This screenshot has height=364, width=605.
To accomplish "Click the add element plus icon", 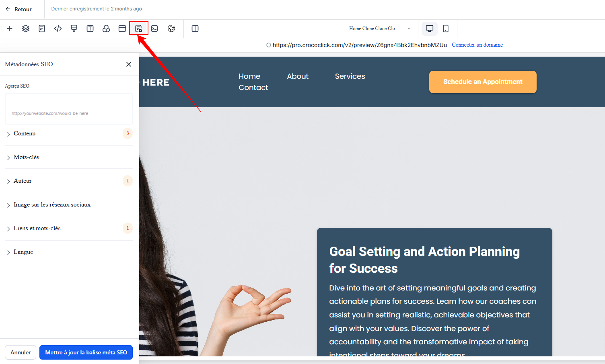I will tap(10, 29).
